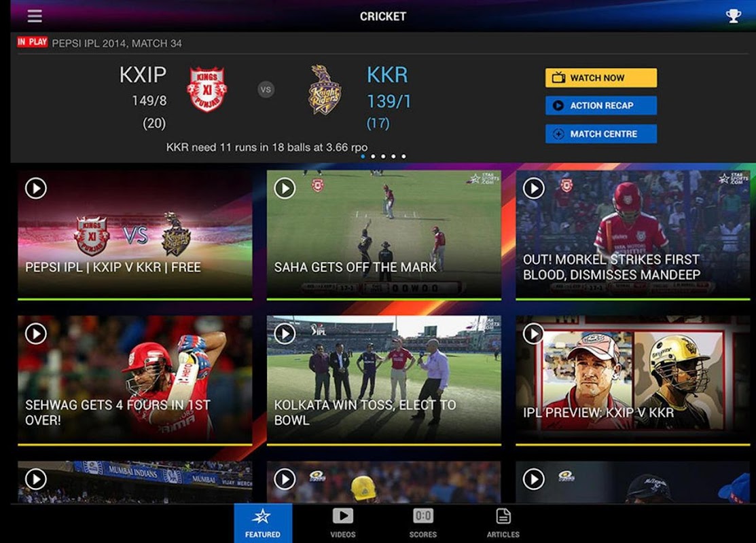Select the first carousel page dot

tap(363, 156)
